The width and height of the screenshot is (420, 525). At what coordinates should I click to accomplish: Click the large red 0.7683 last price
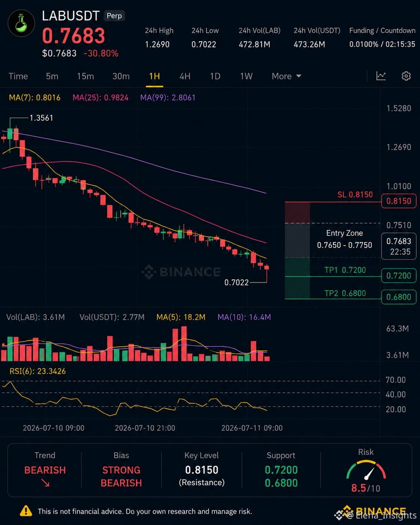point(74,36)
